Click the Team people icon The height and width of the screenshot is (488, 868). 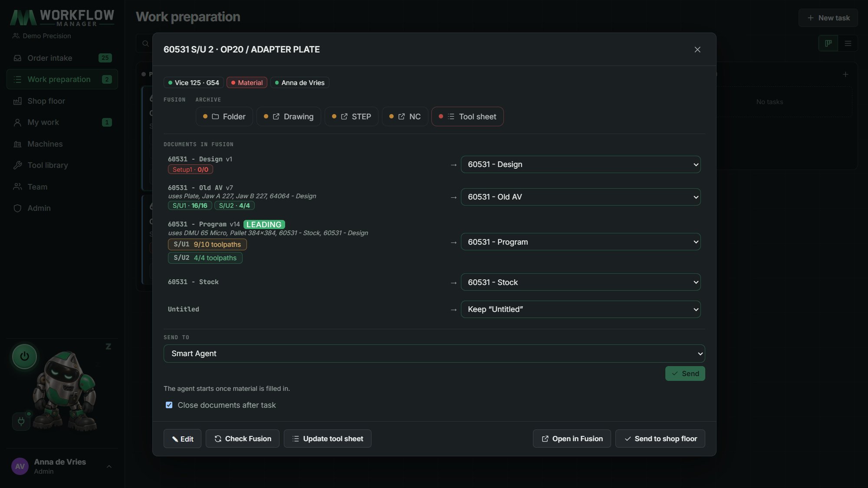click(x=17, y=187)
